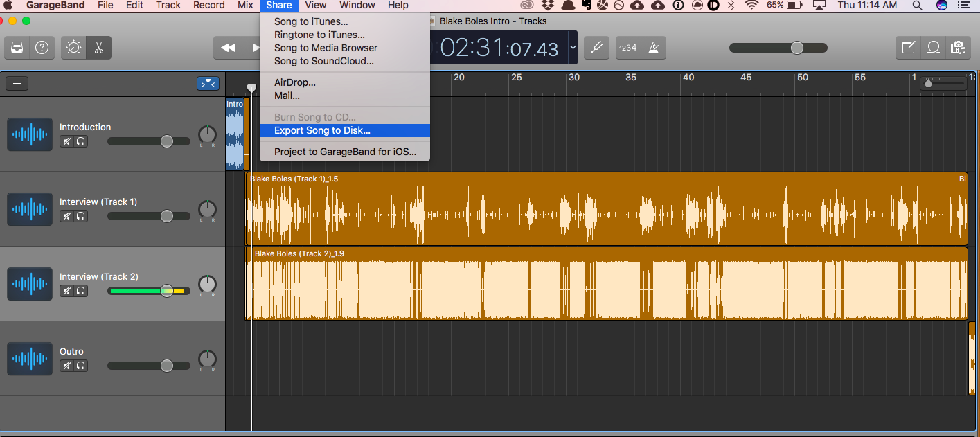Open the Quick Help question mark button
Image resolution: width=980 pixels, height=437 pixels.
coord(42,48)
